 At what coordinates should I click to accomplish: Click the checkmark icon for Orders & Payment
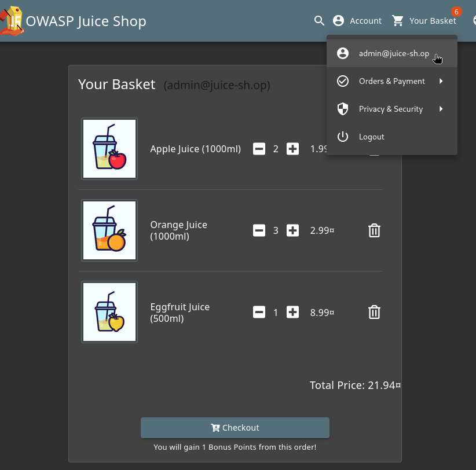(343, 81)
